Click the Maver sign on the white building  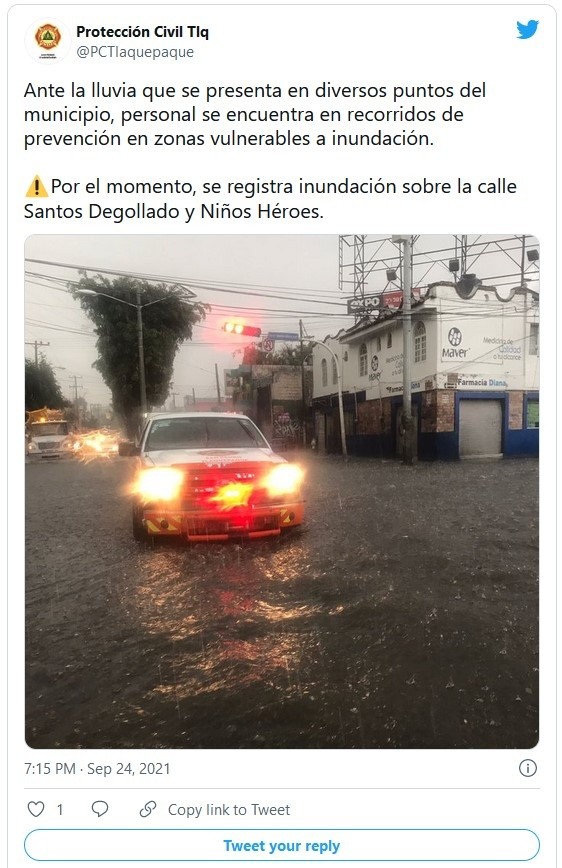pos(455,344)
